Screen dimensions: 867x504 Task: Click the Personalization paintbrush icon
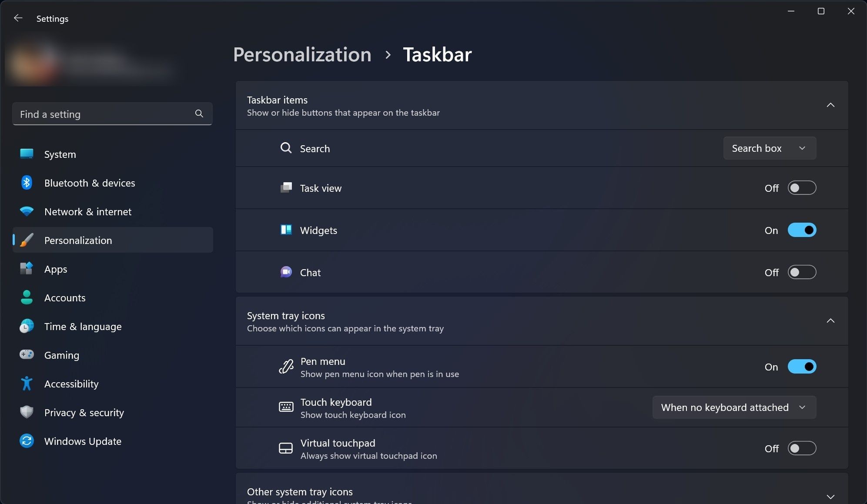pos(27,240)
